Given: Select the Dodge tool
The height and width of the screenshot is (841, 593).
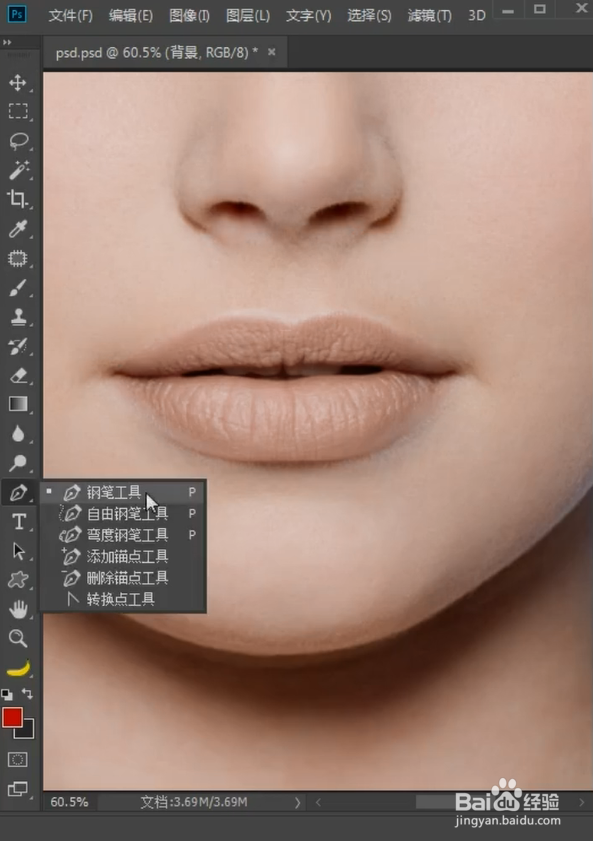Looking at the screenshot, I should click(18, 462).
